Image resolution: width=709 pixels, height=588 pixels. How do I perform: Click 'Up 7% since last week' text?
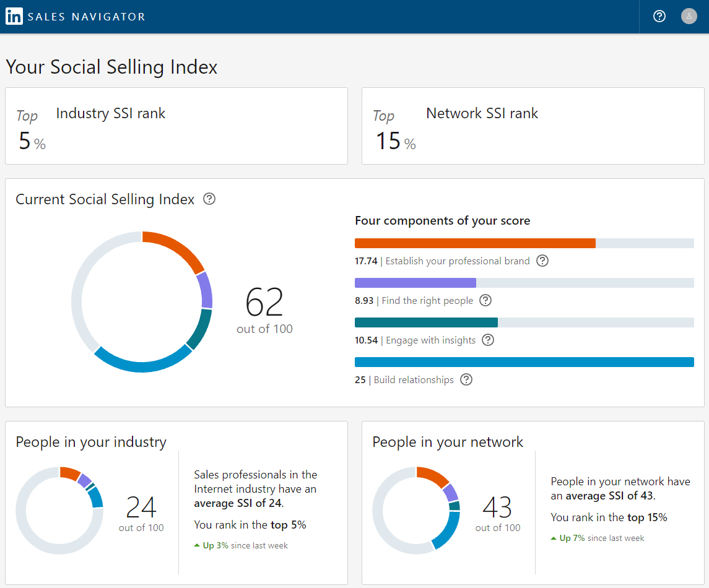(x=598, y=538)
